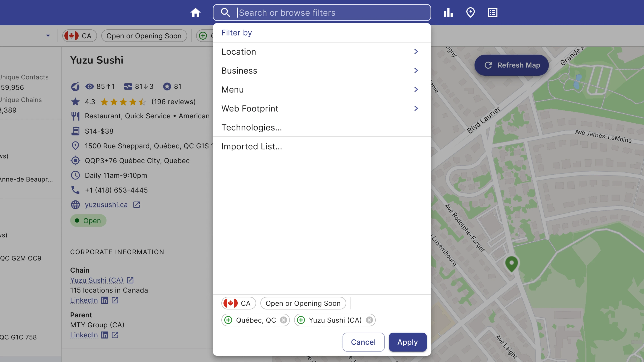
Task: Click Open or Opening Soon in top bar
Action: pyautogui.click(x=144, y=36)
